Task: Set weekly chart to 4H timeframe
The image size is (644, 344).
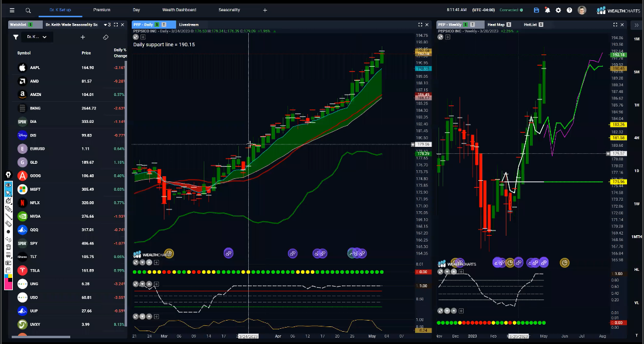Action: point(636,138)
